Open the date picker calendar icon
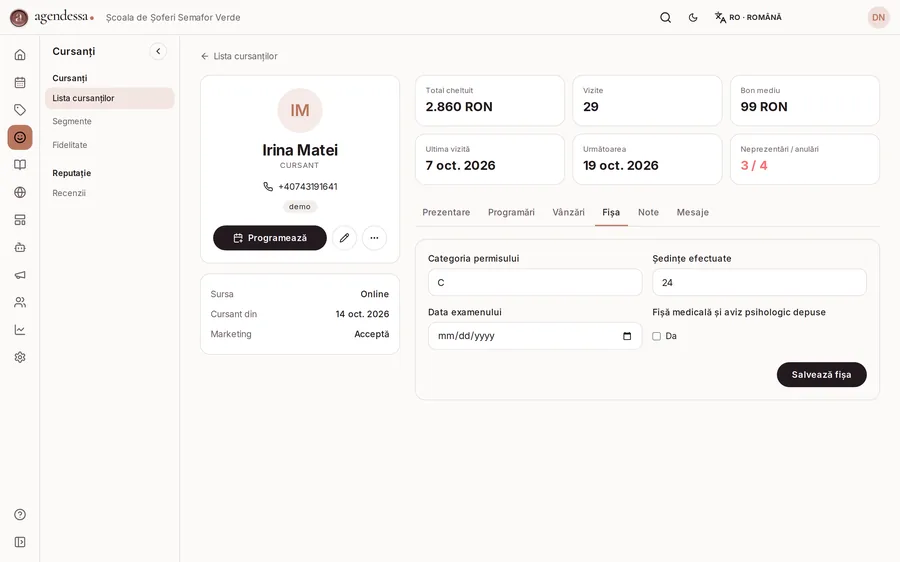 [x=627, y=336]
